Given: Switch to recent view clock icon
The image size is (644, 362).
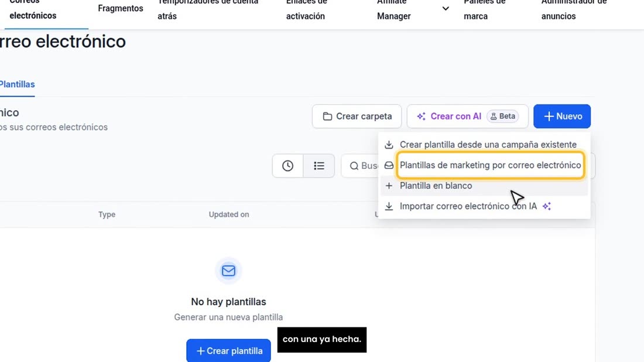Looking at the screenshot, I should [287, 166].
